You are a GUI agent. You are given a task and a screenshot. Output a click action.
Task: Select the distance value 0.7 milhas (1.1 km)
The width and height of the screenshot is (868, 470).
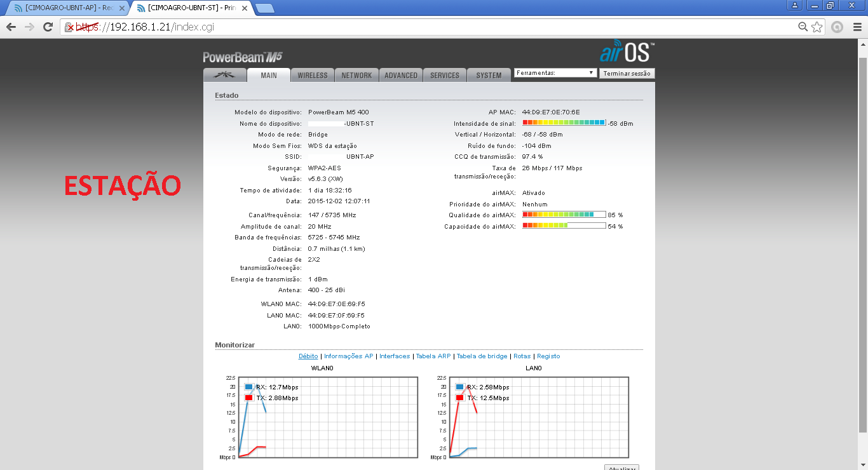click(x=336, y=249)
